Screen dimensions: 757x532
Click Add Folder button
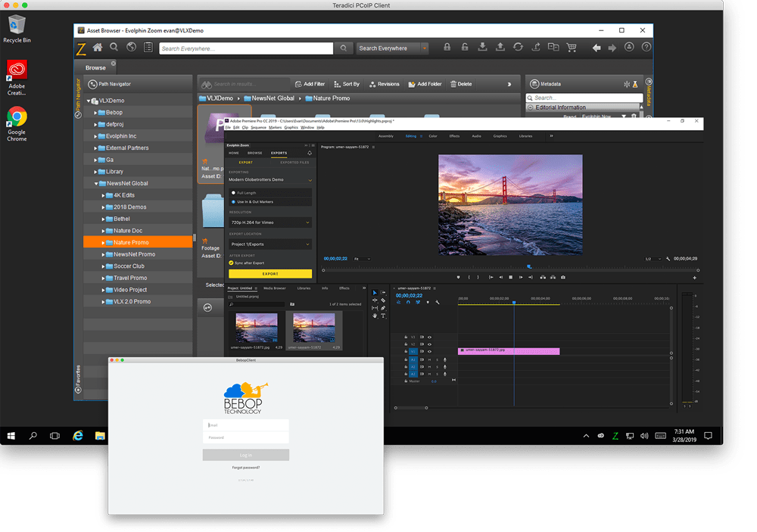(425, 84)
